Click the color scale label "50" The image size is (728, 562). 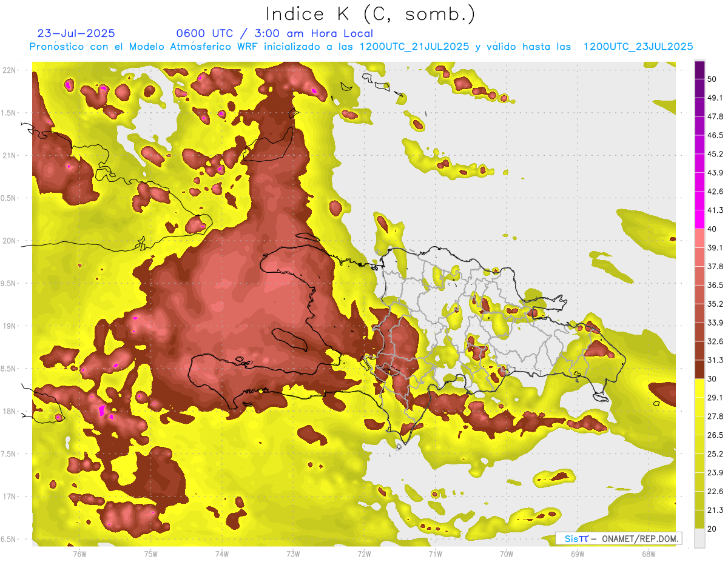pos(713,78)
